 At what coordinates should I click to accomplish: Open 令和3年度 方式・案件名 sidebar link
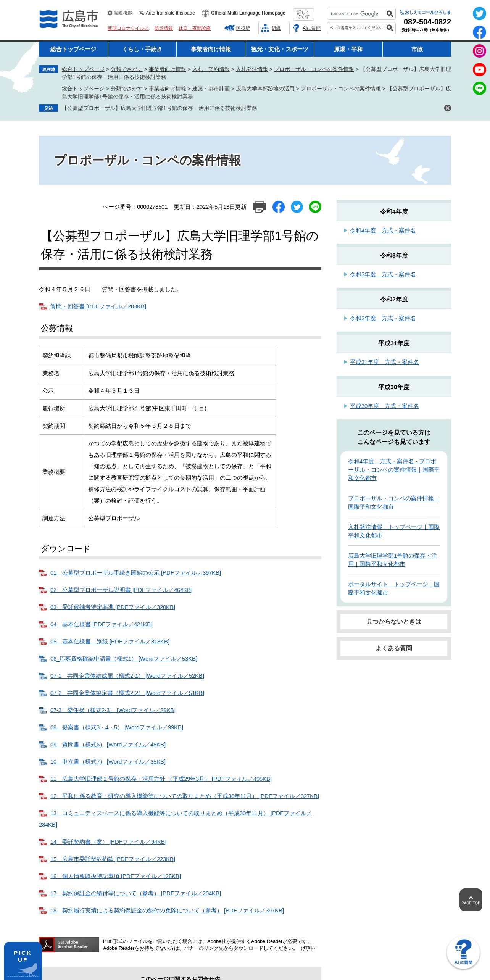[x=383, y=274]
